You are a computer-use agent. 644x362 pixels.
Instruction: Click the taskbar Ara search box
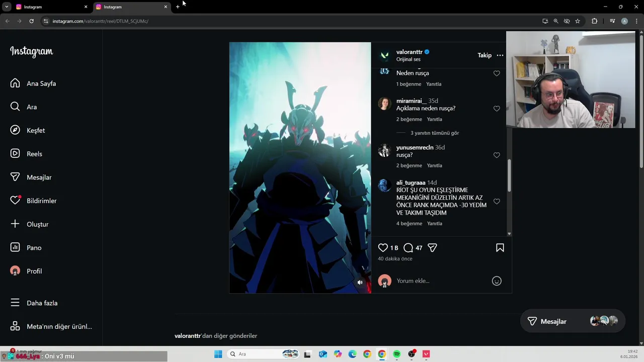coord(263,354)
